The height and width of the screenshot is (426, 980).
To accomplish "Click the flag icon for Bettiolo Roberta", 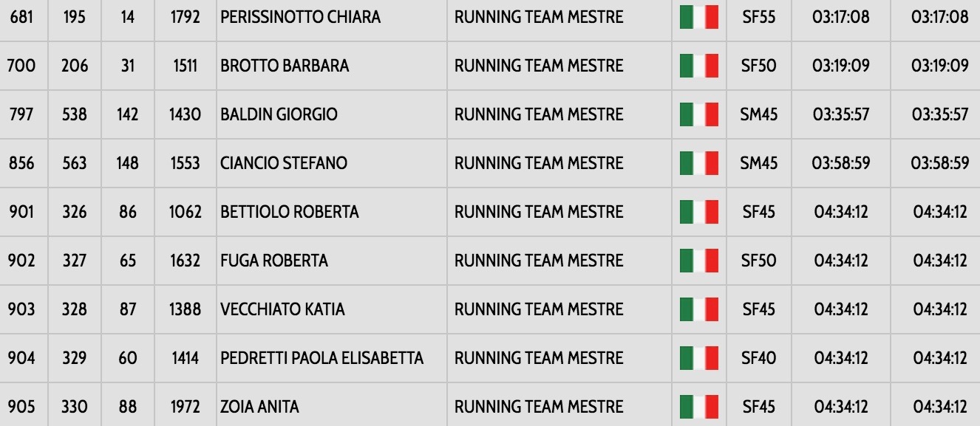I will pyautogui.click(x=698, y=212).
